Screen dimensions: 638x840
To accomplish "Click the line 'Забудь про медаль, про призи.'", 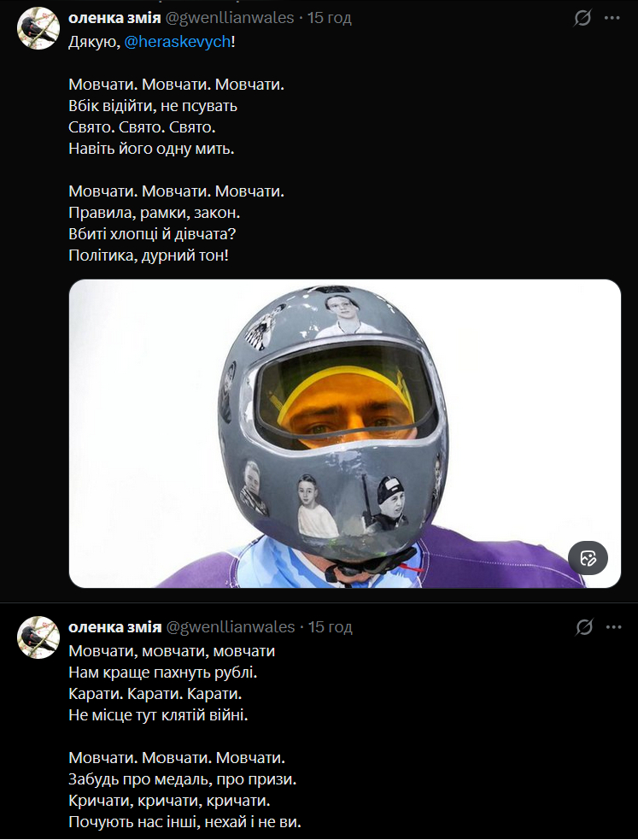I will 182,779.
